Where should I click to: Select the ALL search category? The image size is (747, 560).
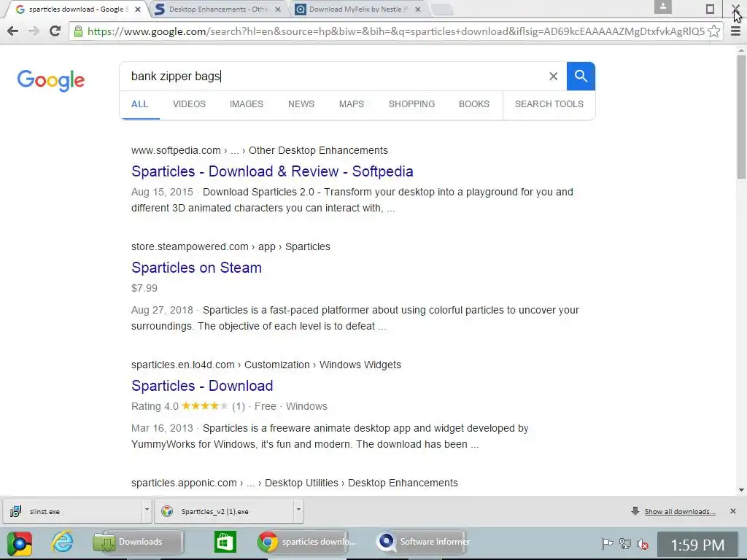139,104
